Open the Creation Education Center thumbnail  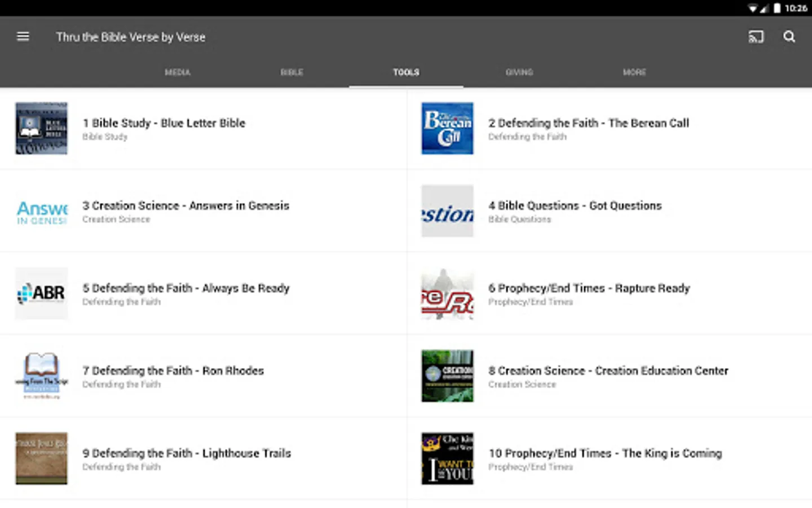click(x=448, y=376)
